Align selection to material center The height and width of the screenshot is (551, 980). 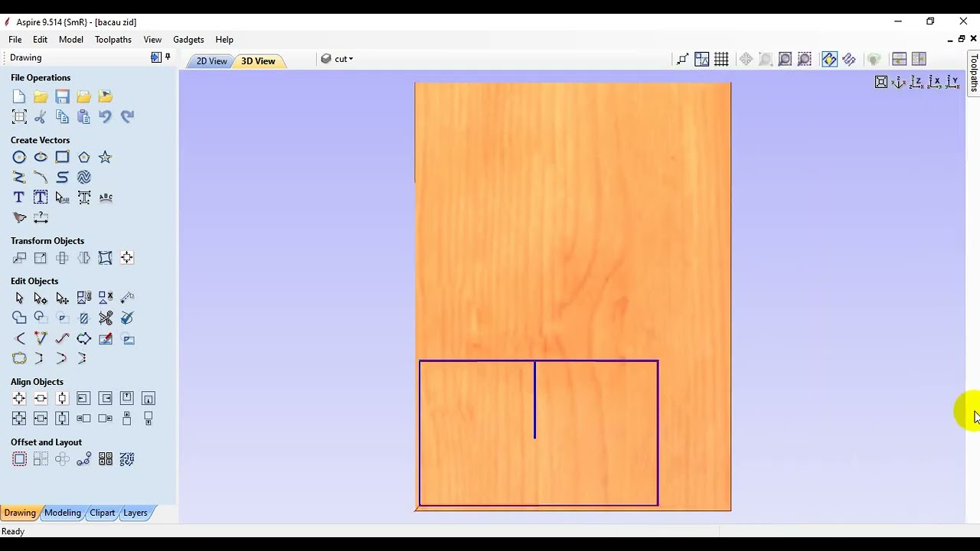pyautogui.click(x=19, y=398)
